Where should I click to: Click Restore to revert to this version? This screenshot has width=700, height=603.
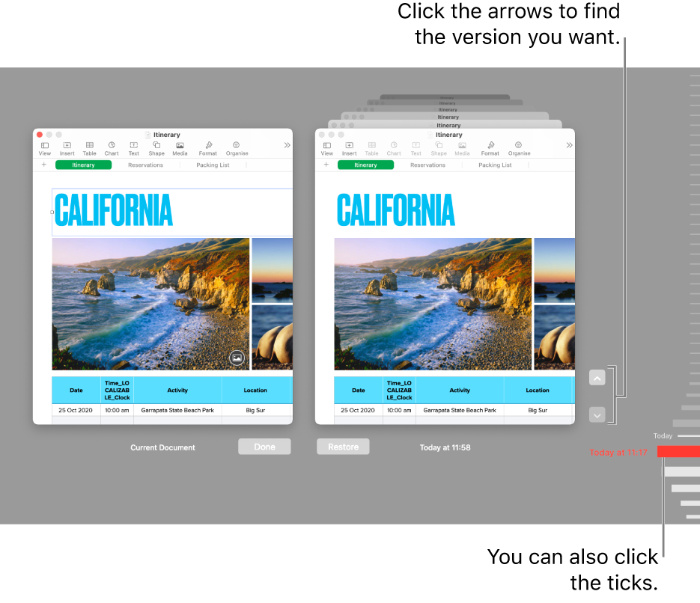pos(343,447)
